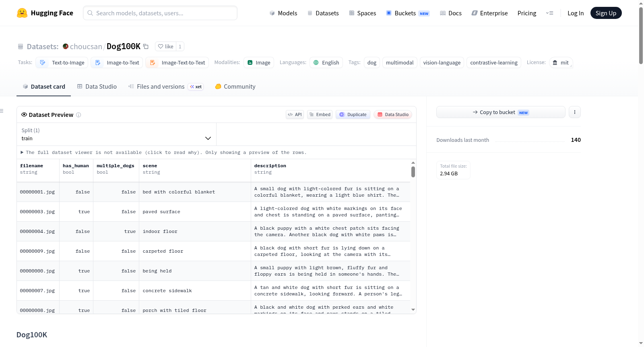Click the preview table vertical scrollbar thumb
644x347 pixels.
point(413,172)
